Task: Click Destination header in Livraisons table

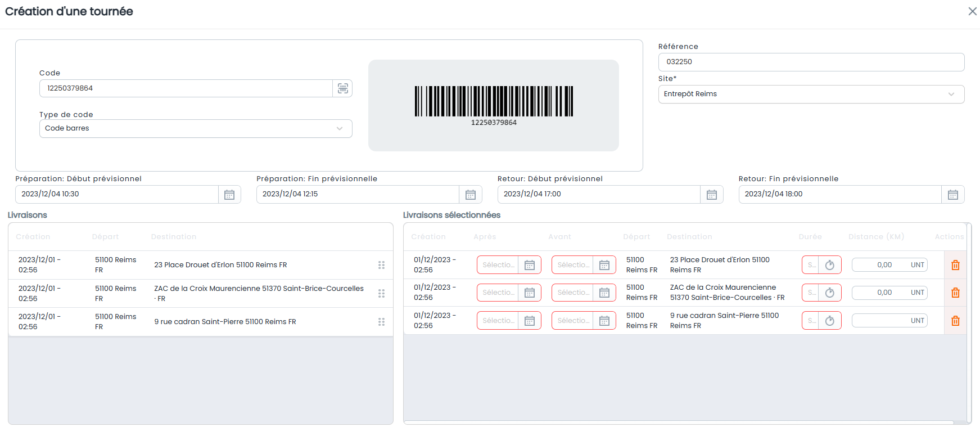Action: coord(174,237)
